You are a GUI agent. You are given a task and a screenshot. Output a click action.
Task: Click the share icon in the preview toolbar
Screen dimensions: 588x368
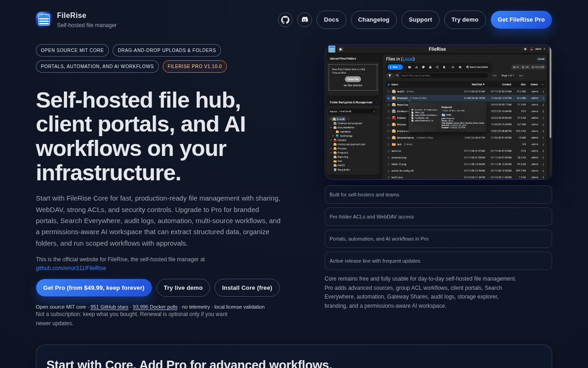click(x=437, y=67)
